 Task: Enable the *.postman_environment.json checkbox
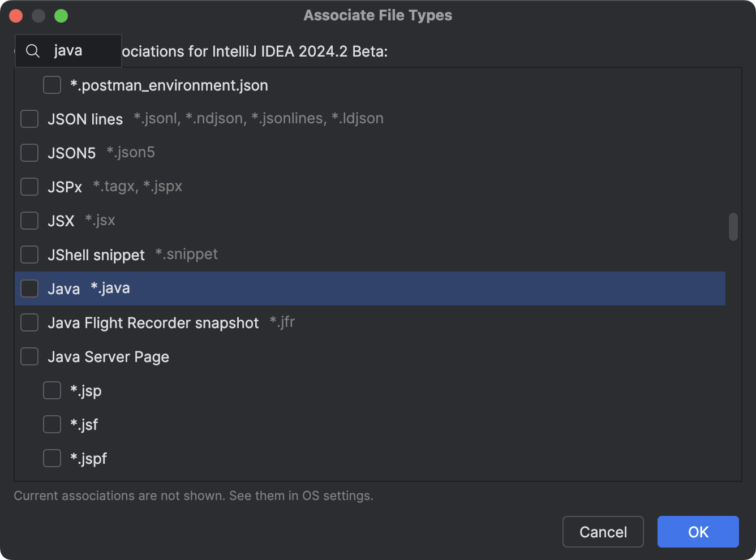51,85
